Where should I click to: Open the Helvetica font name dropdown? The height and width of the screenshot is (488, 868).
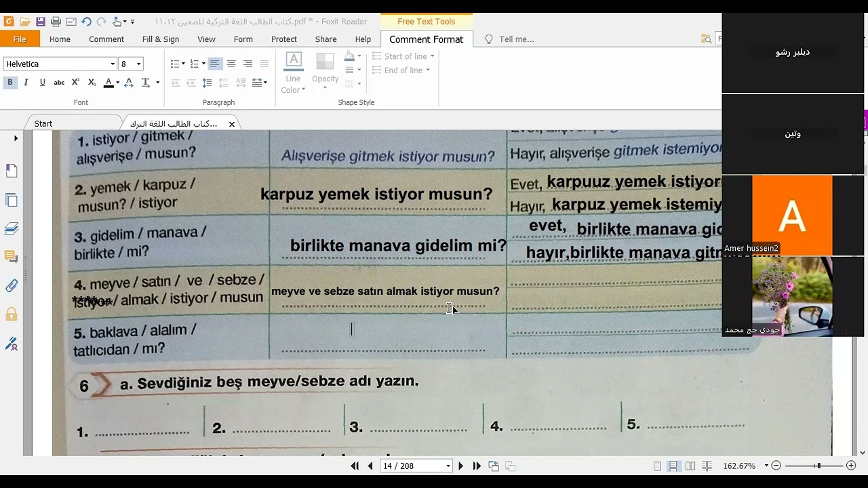[x=113, y=64]
